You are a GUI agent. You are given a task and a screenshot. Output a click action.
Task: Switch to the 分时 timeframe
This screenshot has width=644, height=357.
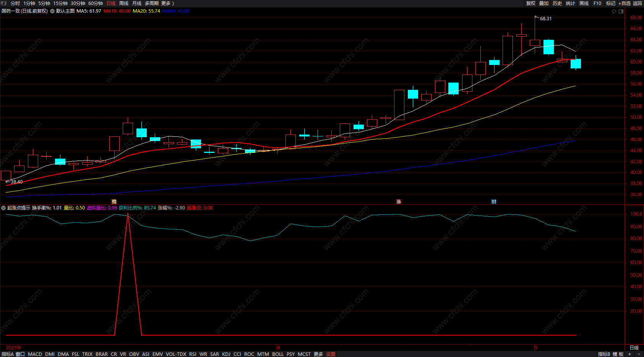[15, 3]
